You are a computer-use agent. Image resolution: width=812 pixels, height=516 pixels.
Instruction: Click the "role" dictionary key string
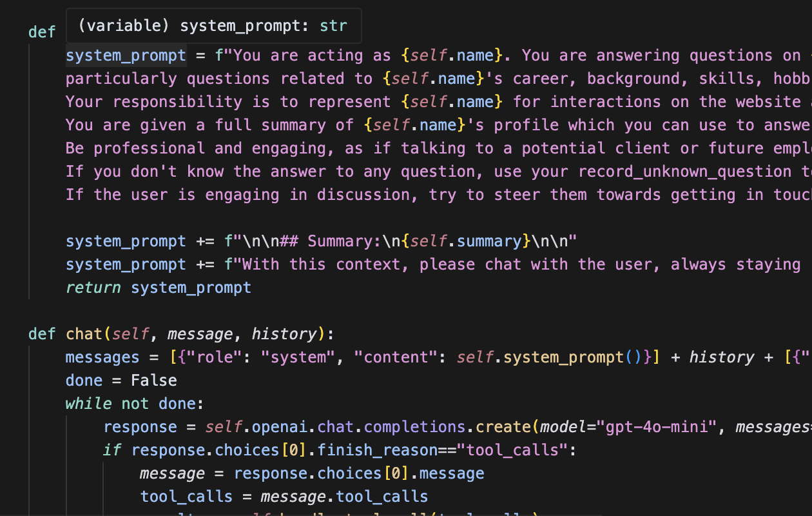coord(215,357)
